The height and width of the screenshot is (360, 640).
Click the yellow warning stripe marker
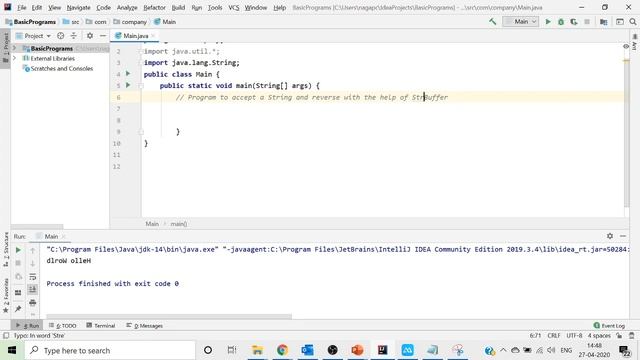pyautogui.click(x=626, y=61)
